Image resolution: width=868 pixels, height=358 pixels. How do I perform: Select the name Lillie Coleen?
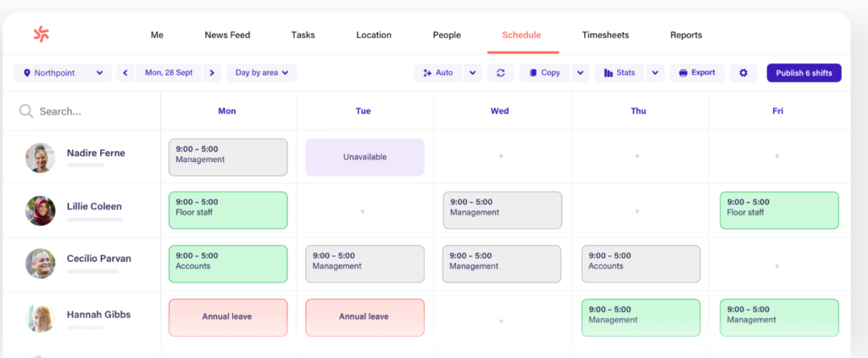pos(94,206)
